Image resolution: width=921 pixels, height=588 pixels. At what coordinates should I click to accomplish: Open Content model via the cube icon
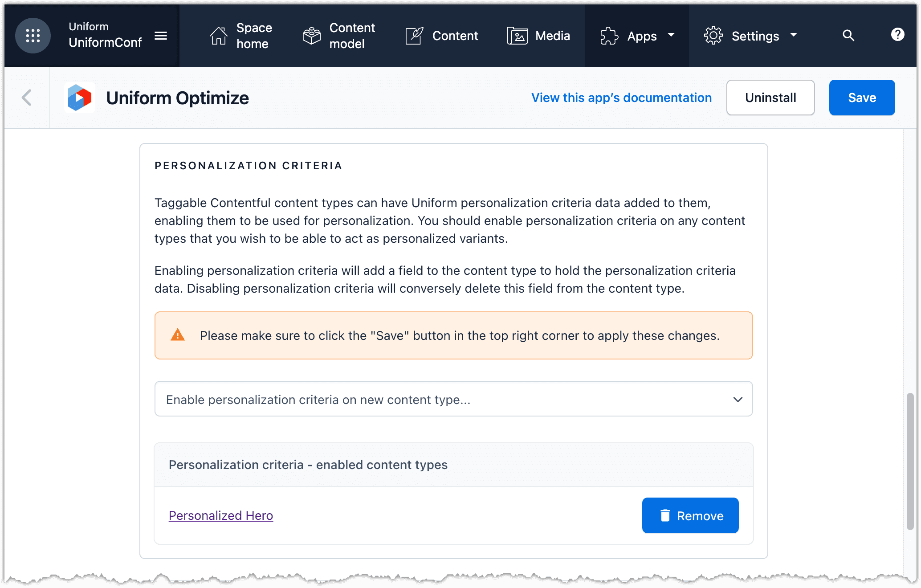pos(311,36)
